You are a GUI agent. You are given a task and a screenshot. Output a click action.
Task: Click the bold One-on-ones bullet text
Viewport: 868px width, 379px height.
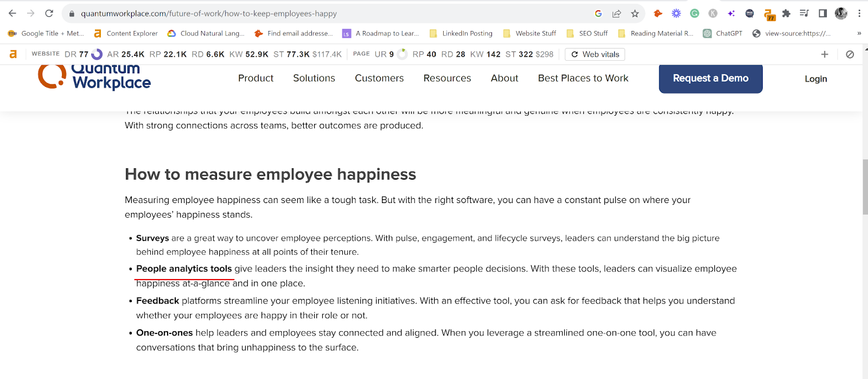pos(164,333)
